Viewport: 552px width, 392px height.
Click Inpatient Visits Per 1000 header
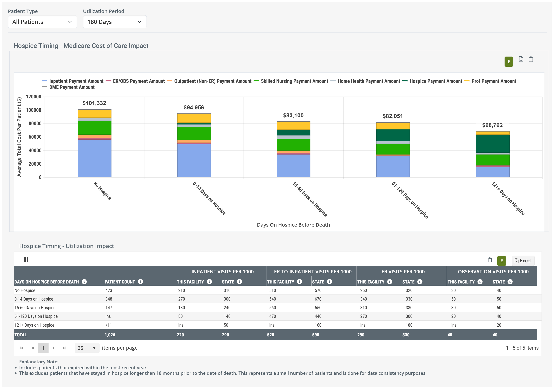(x=222, y=272)
